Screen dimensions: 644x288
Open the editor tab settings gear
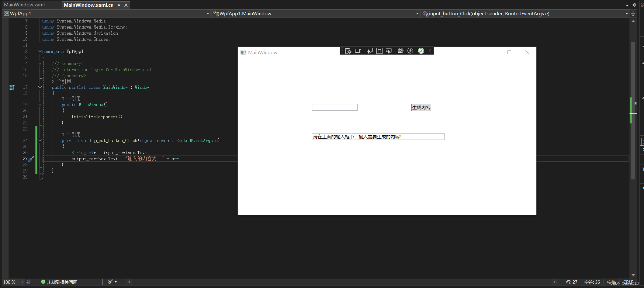pyautogui.click(x=634, y=5)
